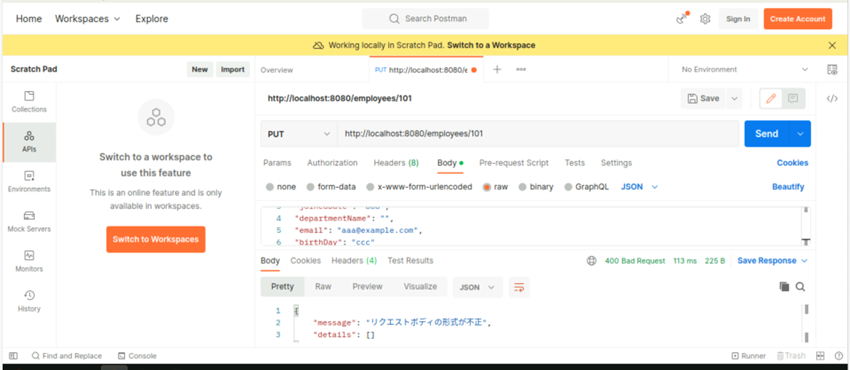Change raw body JSON format dropdown

[639, 187]
